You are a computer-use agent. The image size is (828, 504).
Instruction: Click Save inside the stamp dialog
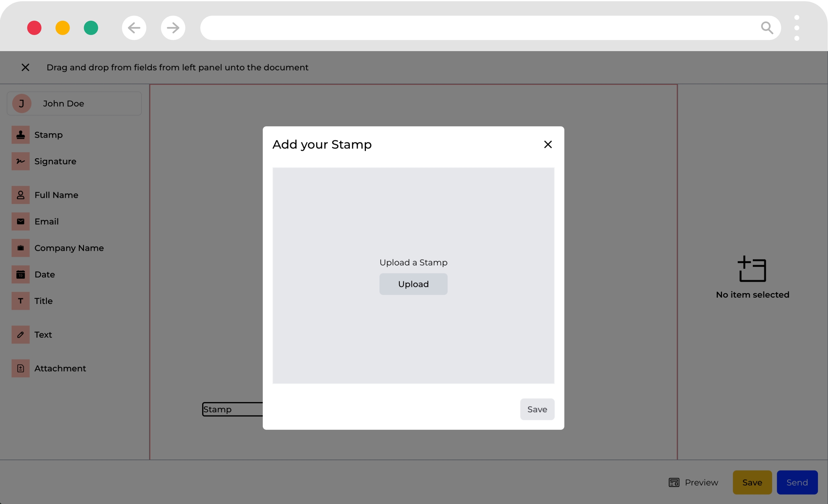tap(537, 409)
